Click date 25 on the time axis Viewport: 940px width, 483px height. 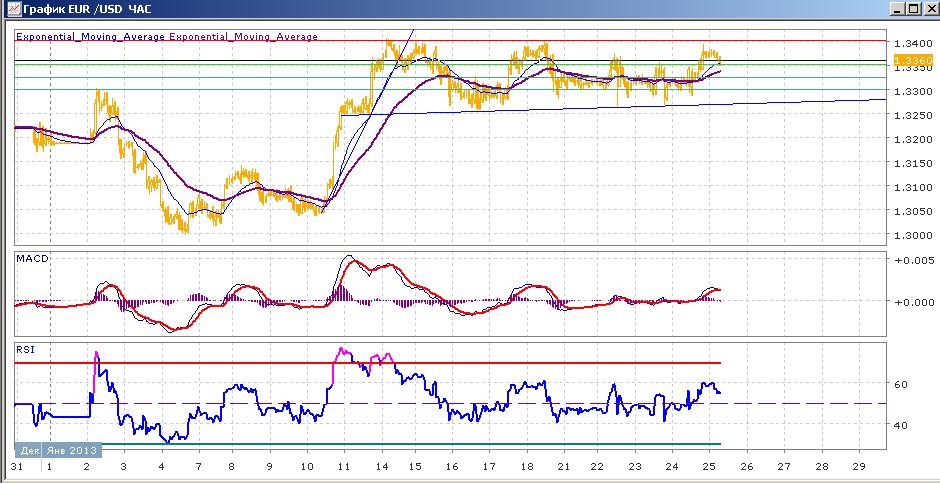point(711,467)
